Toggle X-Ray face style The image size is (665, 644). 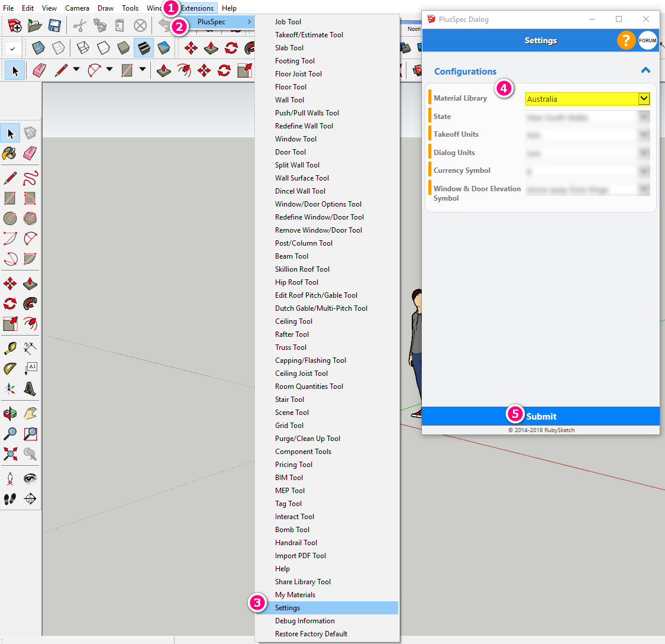point(38,47)
